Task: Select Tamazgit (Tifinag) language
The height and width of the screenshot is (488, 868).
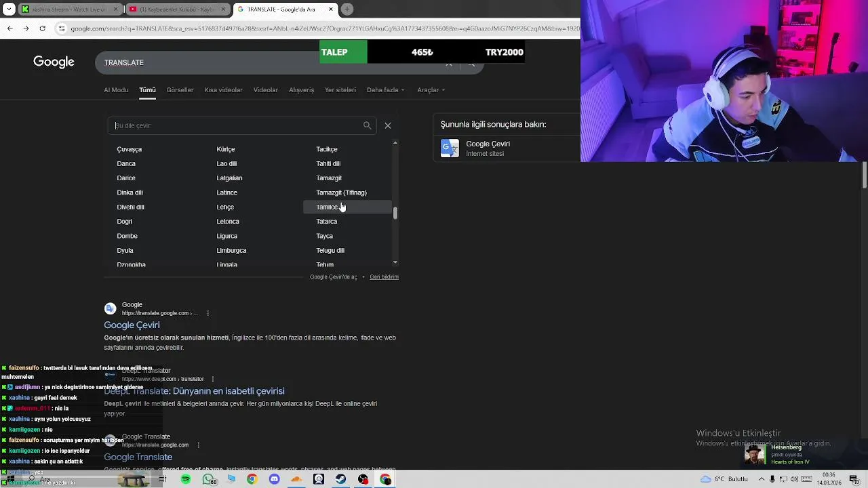Action: tap(341, 192)
